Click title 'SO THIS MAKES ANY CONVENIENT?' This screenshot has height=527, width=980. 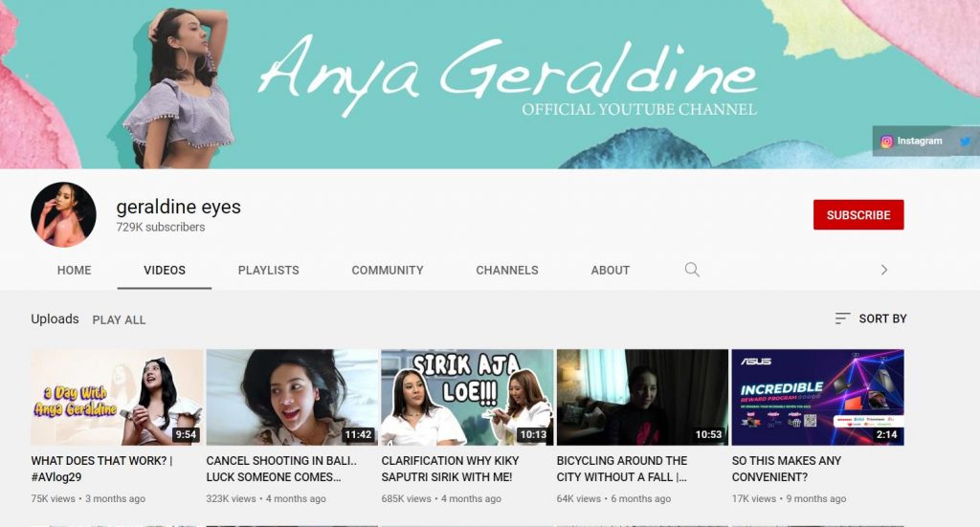coord(787,469)
